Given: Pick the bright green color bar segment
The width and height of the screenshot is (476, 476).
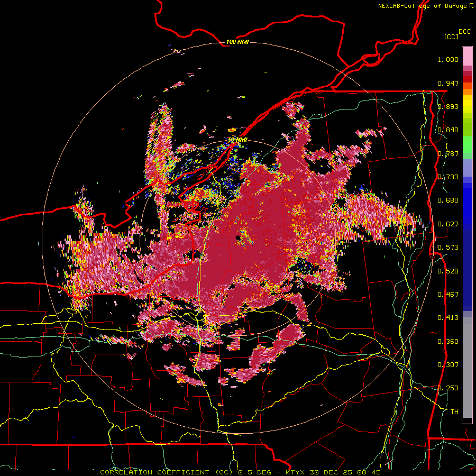Looking at the screenshot, I should point(467,144).
